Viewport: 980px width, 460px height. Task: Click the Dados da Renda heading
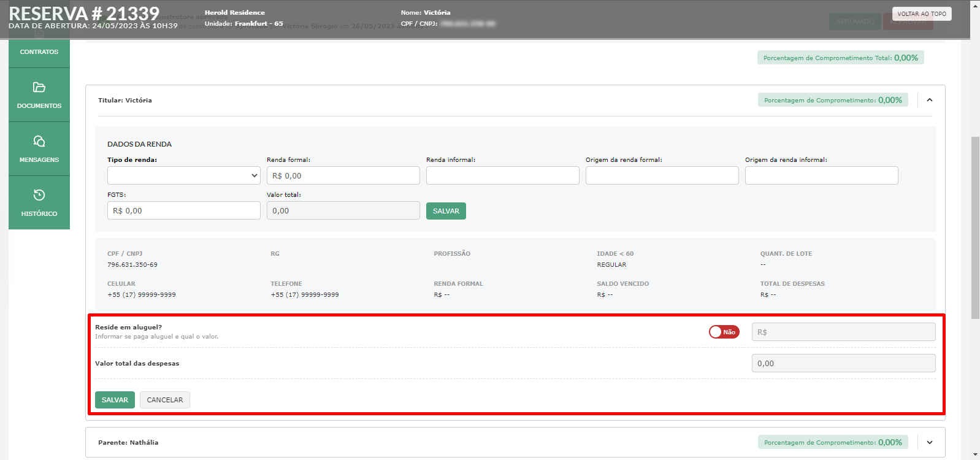pos(139,144)
